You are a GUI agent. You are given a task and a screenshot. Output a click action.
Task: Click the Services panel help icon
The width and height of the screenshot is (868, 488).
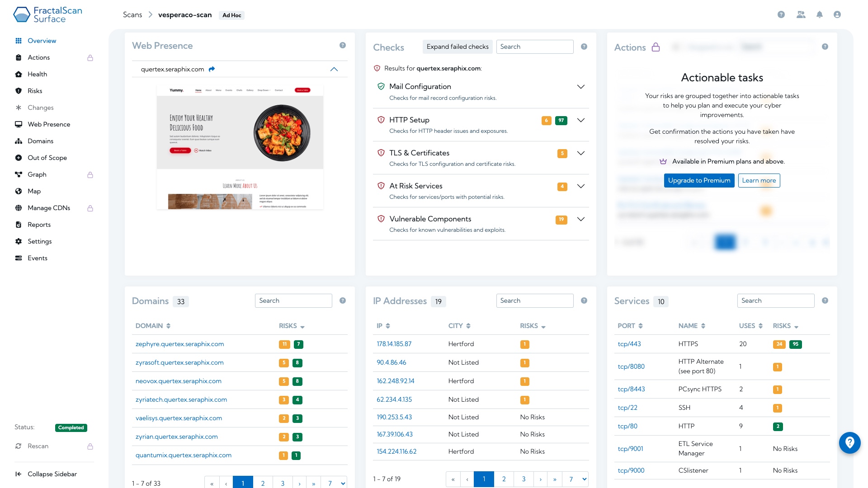(x=825, y=300)
